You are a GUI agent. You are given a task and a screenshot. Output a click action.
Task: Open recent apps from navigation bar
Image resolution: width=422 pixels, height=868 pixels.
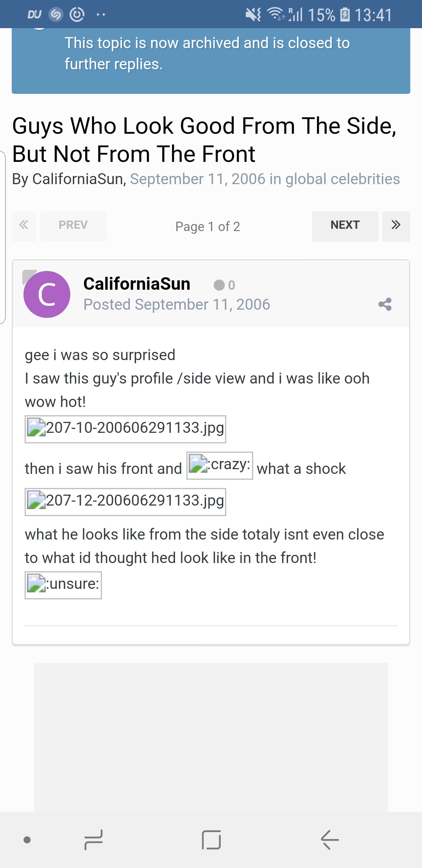coord(93,839)
